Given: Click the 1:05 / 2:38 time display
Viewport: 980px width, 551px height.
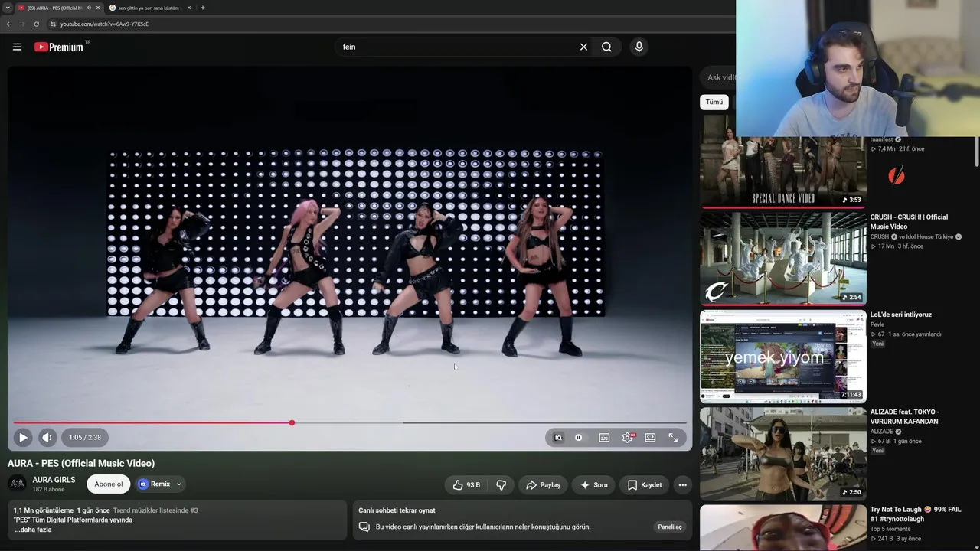Looking at the screenshot, I should (85, 438).
